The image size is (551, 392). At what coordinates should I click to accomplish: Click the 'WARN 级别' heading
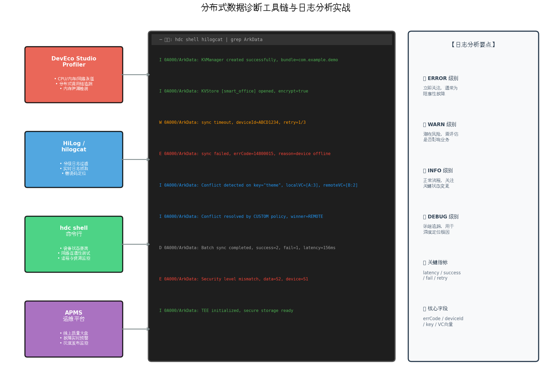(439, 125)
